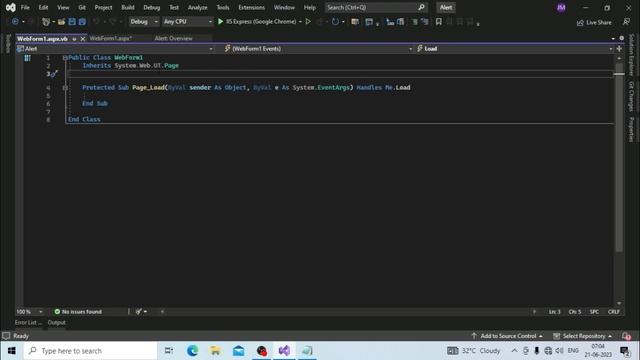Click the notifications bell in status bar
Screen dimensions: 640x360
(626, 336)
